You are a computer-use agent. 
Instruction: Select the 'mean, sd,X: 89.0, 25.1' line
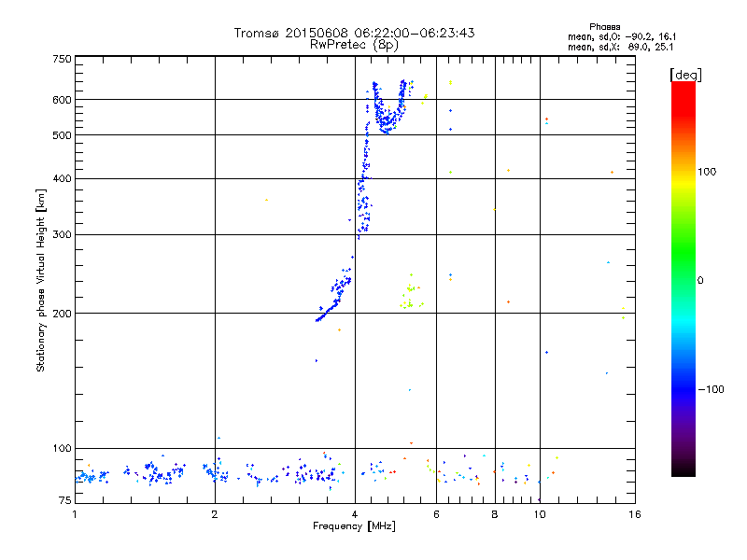[620, 48]
